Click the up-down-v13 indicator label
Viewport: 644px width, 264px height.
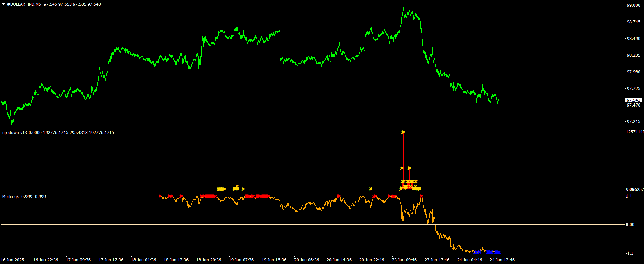[15, 133]
